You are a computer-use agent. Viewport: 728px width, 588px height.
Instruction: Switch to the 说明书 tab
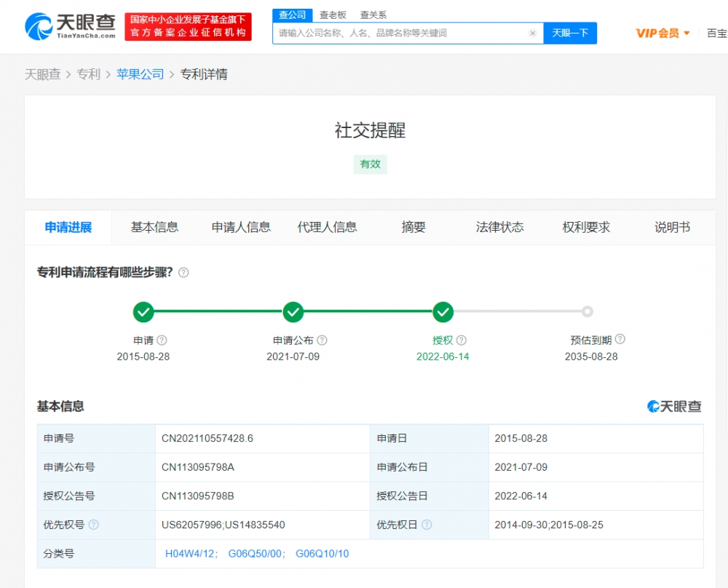coord(672,227)
